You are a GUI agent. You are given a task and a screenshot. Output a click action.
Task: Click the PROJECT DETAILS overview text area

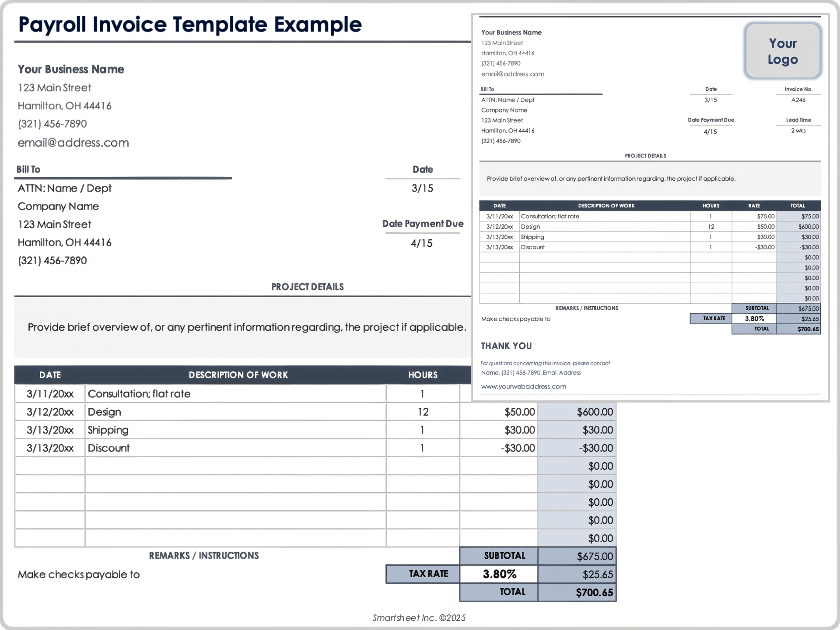(x=246, y=327)
